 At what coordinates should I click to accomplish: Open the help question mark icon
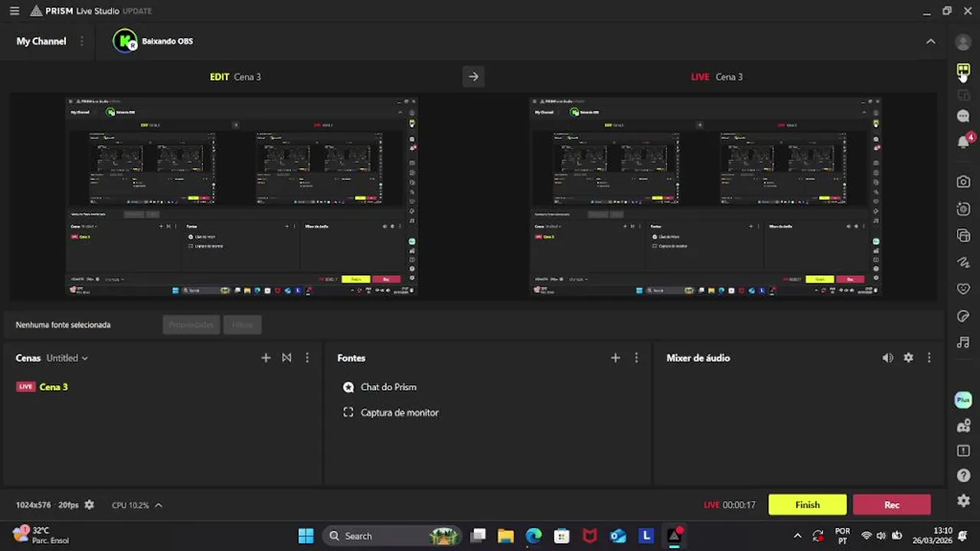(963, 476)
